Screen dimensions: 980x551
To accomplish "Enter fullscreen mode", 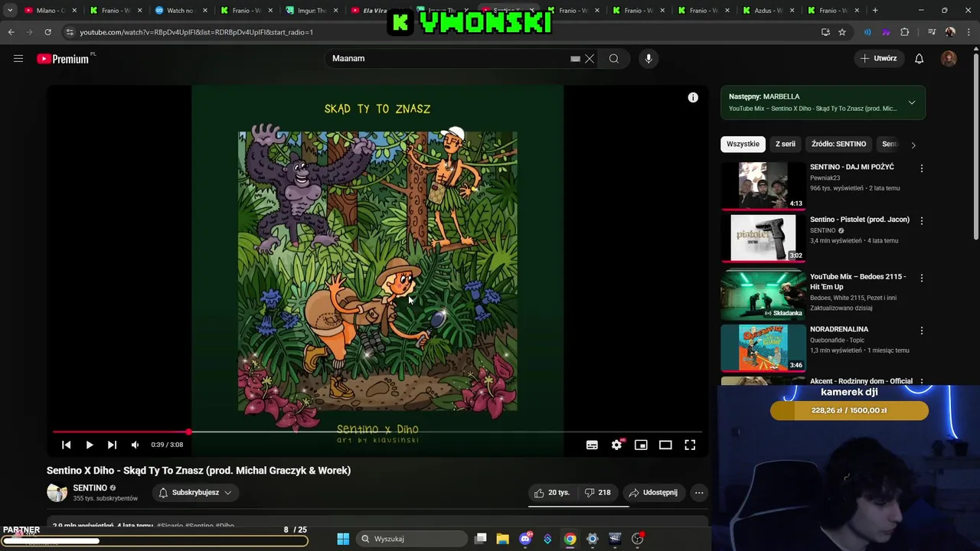I will (x=690, y=445).
